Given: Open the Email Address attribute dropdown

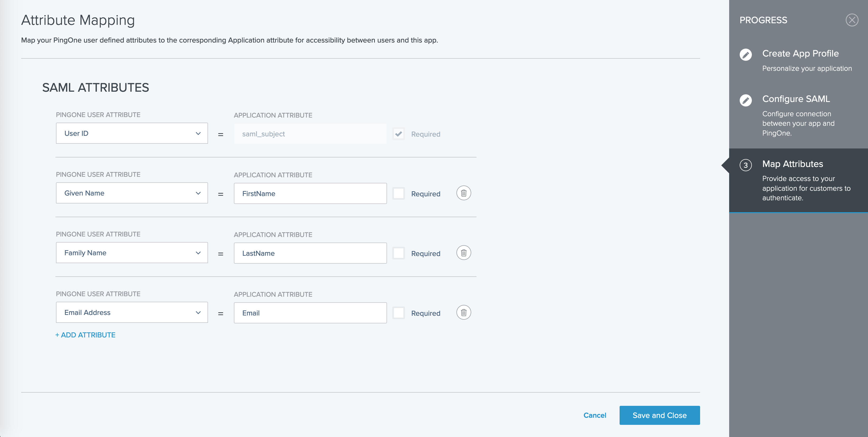Looking at the screenshot, I should coord(132,313).
